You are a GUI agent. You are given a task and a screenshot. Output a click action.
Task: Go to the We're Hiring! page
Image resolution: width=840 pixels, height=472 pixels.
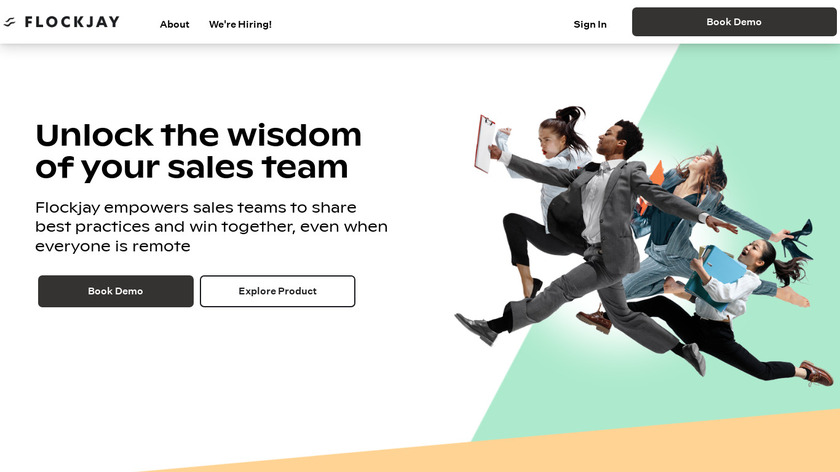[240, 24]
